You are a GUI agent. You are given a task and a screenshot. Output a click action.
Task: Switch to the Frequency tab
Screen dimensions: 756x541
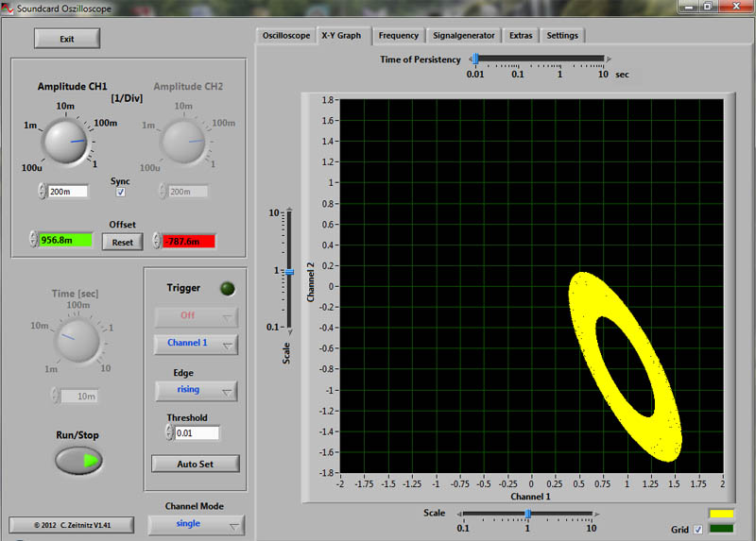coord(398,36)
